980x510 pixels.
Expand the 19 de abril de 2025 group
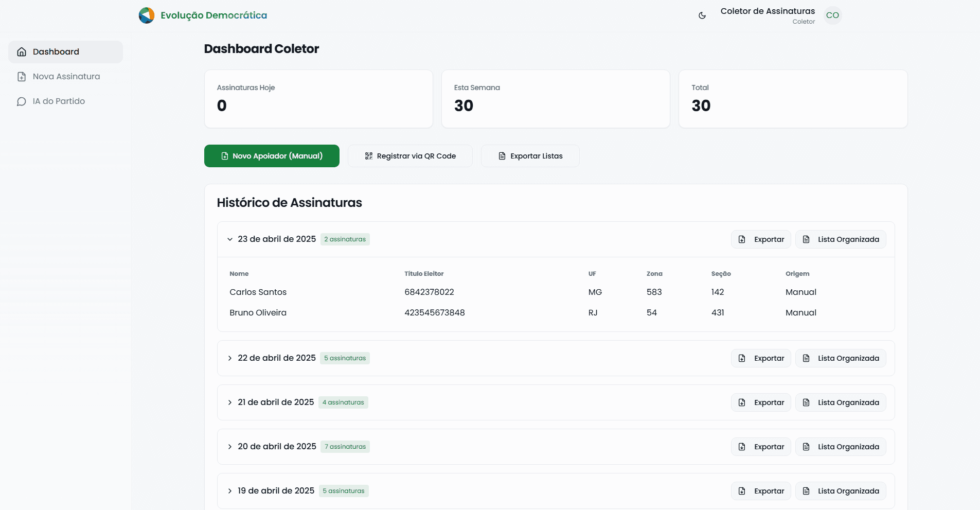click(230, 491)
